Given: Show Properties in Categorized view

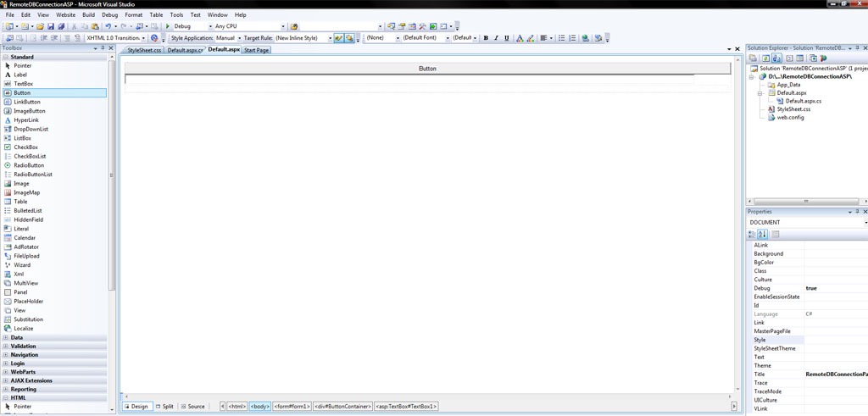Looking at the screenshot, I should 751,234.
